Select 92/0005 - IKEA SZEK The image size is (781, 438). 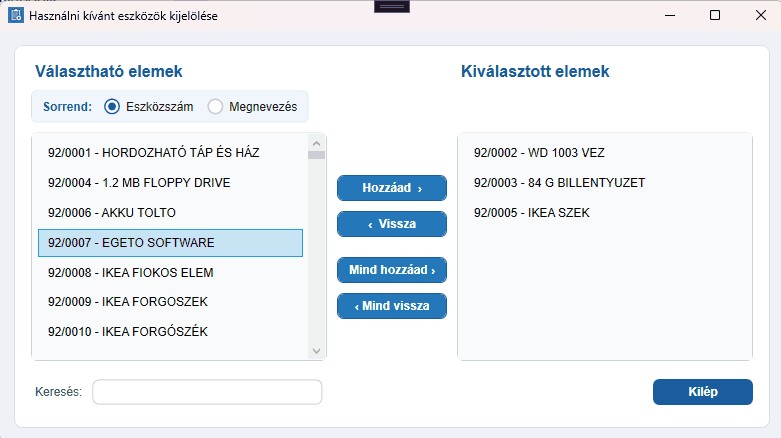(605, 213)
